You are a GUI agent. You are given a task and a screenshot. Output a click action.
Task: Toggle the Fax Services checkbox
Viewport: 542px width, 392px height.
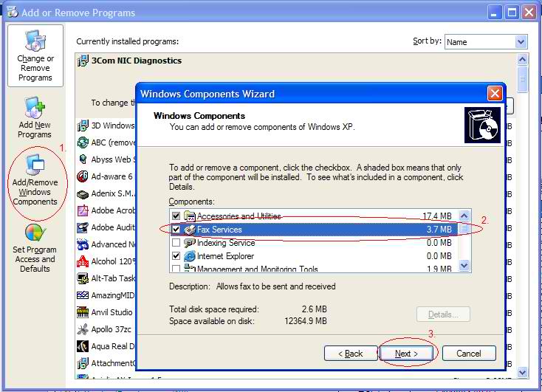click(176, 230)
